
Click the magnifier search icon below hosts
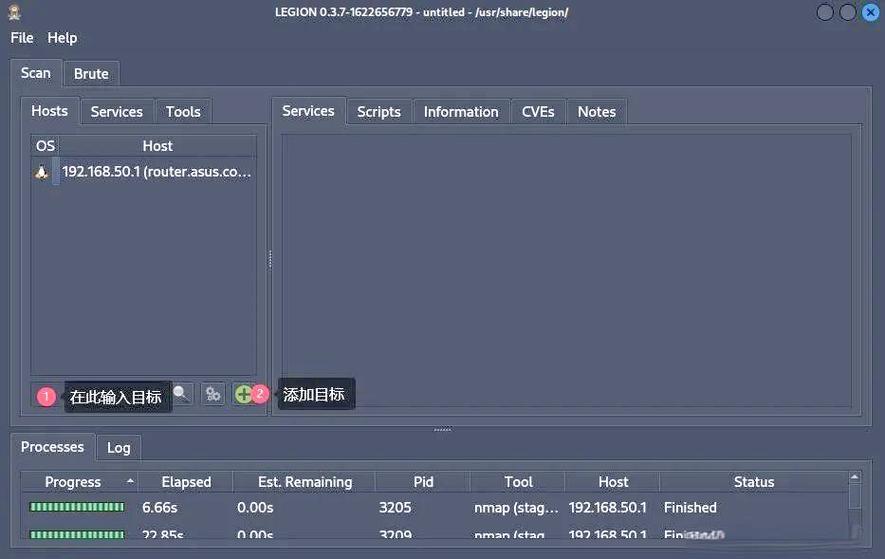click(x=181, y=394)
